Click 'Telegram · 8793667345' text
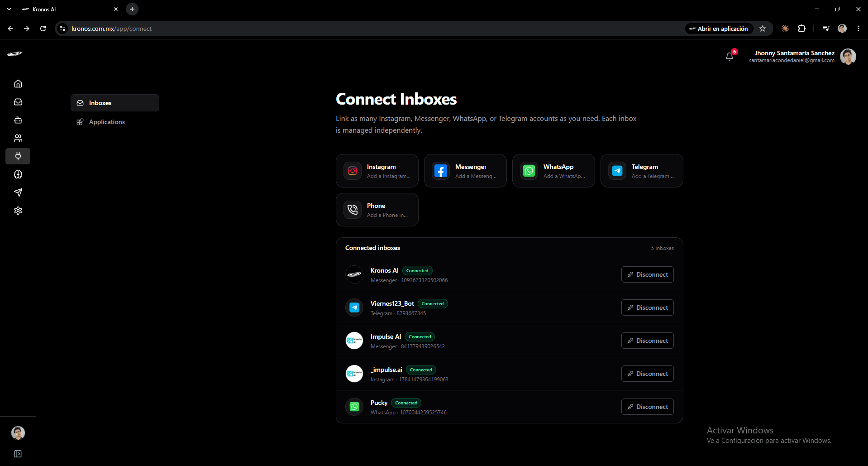This screenshot has width=868, height=466. tap(398, 313)
